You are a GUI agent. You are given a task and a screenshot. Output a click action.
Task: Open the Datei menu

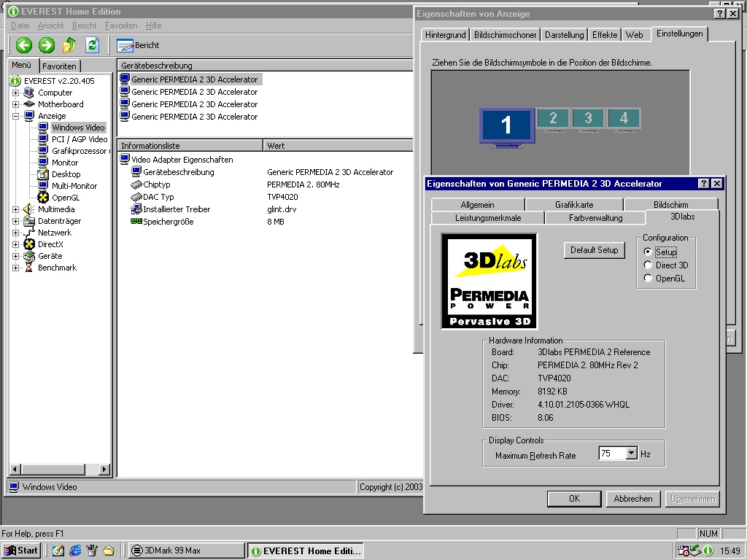20,26
